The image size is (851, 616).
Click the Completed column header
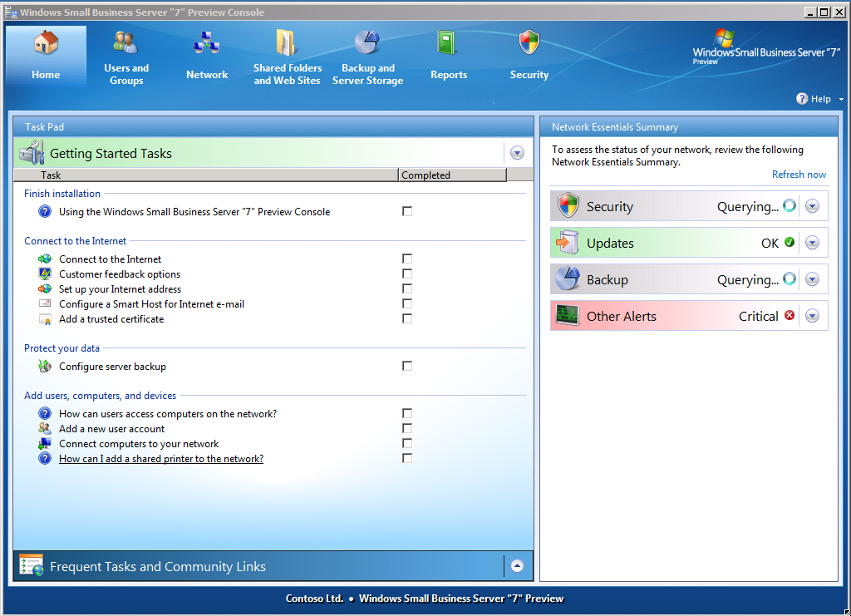(451, 175)
